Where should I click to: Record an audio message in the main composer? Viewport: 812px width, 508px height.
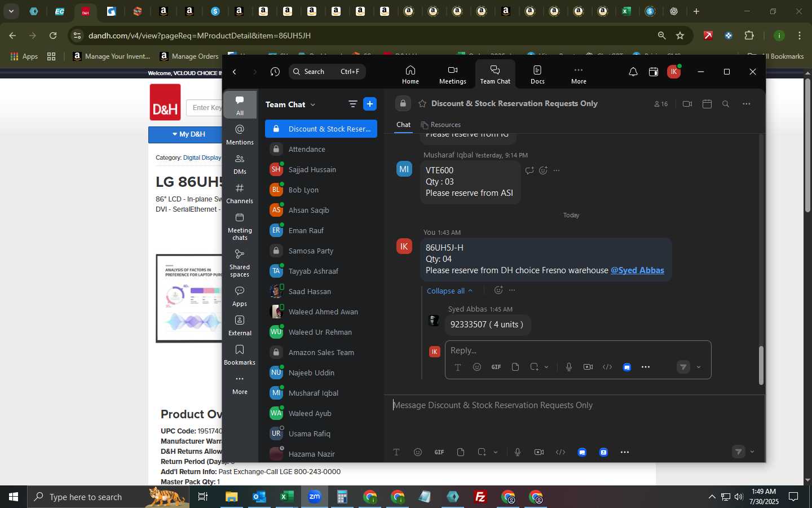pos(518,452)
